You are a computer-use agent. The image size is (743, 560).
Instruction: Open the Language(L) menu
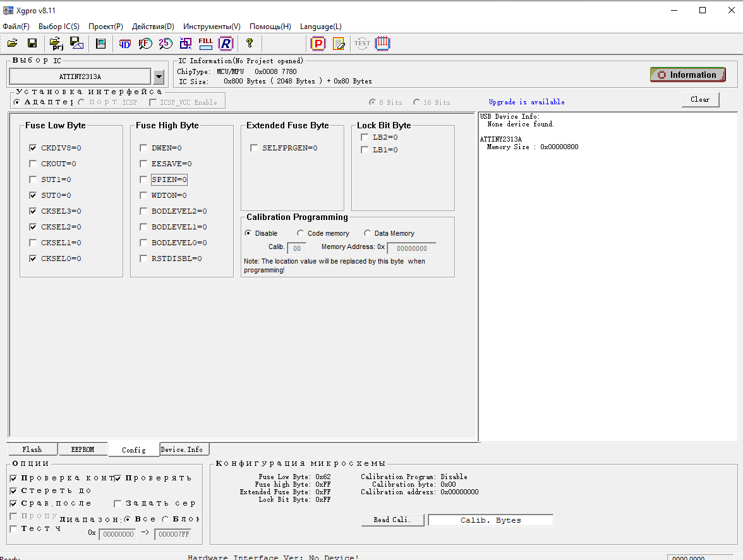pos(320,27)
